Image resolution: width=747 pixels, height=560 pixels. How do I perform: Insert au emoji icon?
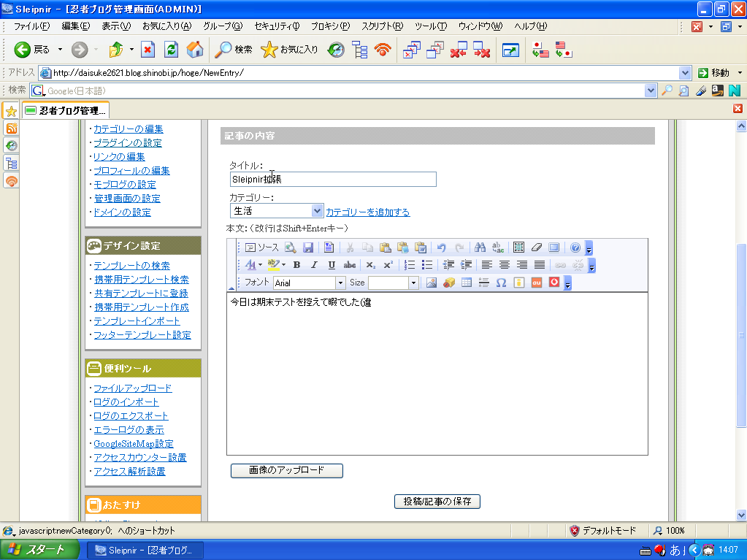[x=537, y=283]
